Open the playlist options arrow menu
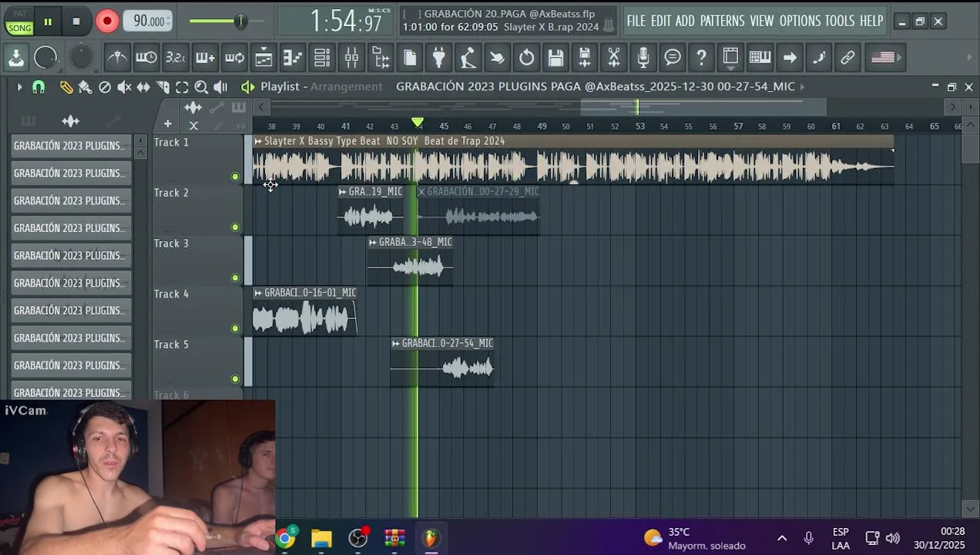 [19, 87]
